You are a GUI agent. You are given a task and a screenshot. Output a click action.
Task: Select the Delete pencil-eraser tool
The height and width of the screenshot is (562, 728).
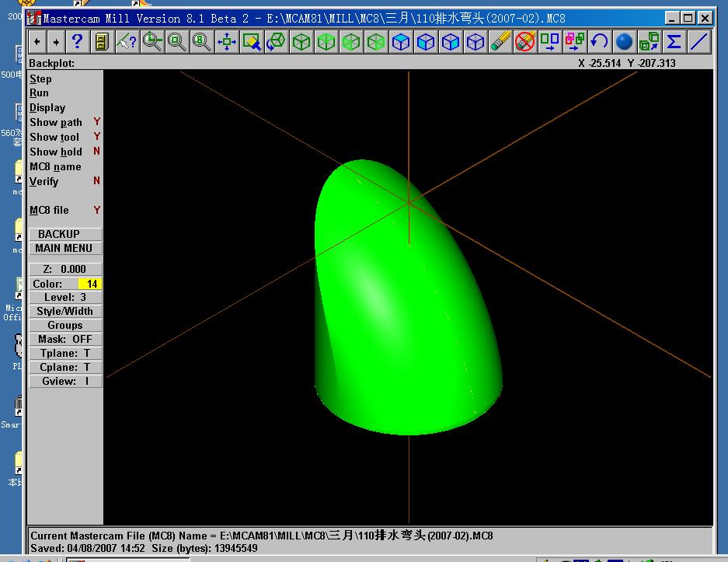500,42
